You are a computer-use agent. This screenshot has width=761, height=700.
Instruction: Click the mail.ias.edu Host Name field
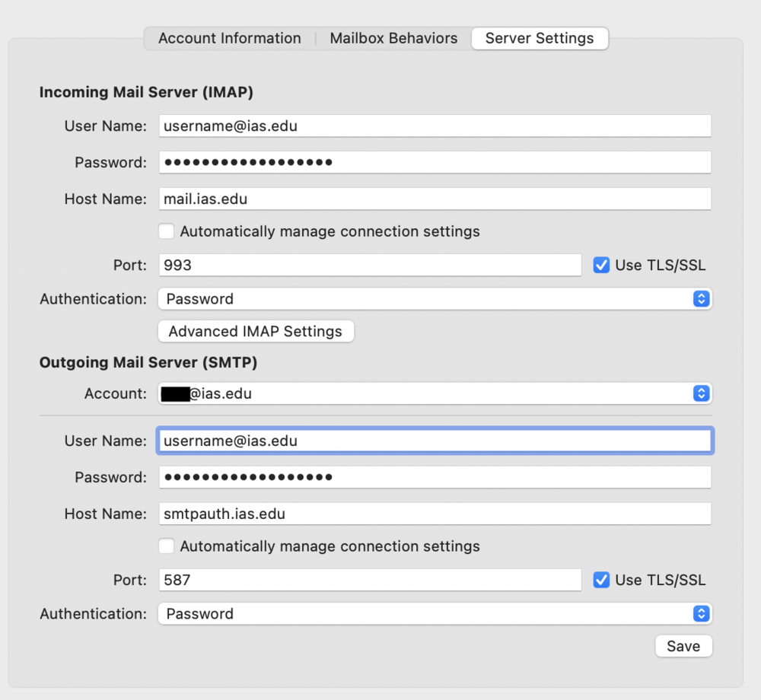435,199
